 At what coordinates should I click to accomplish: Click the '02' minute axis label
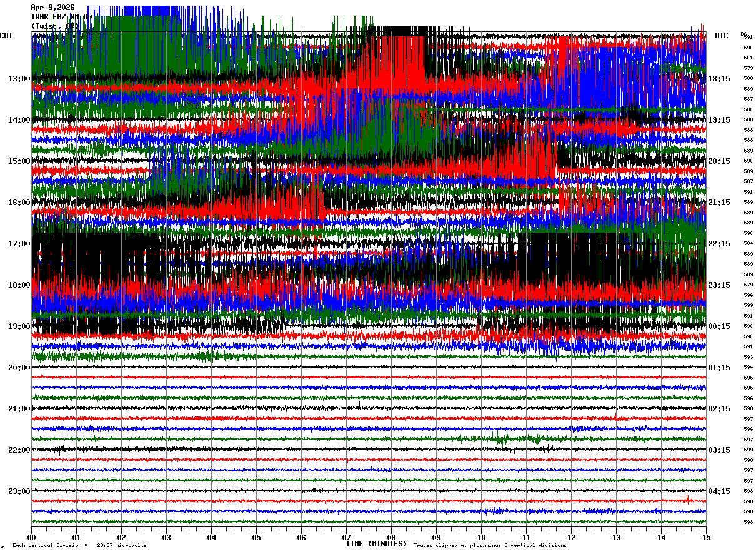121,537
